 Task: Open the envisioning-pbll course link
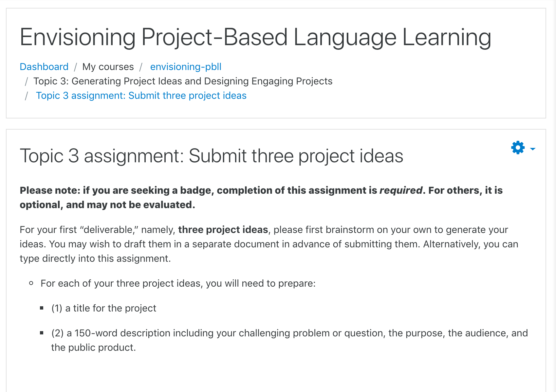pos(186,67)
